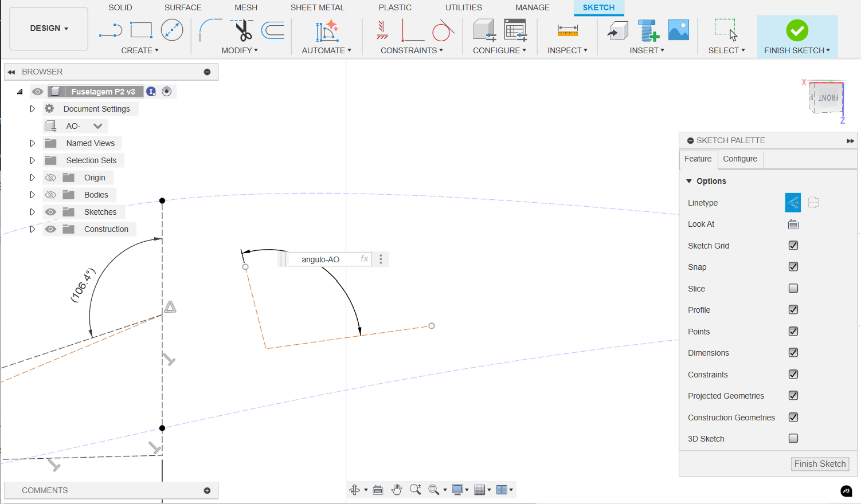Click the Measure ruler icon
This screenshot has height=504, width=861.
pos(567,30)
